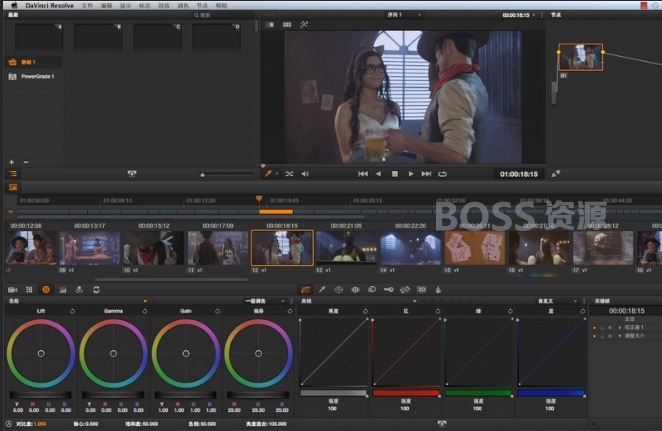Viewport: 662px width, 431px height.
Task: Select clip 13 thumbnail at 00:00:21:05
Action: click(346, 247)
